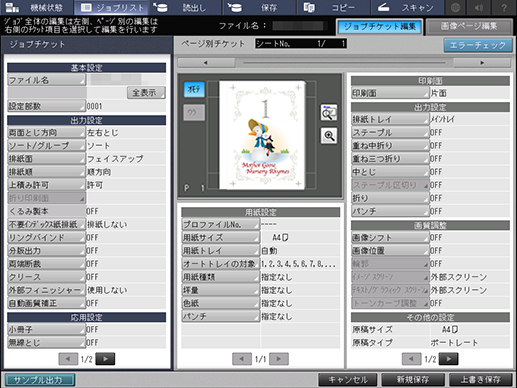The height and width of the screenshot is (388, 517).
Task: Click the zoom-in magnifier icon beside preview
Action: tap(329, 136)
